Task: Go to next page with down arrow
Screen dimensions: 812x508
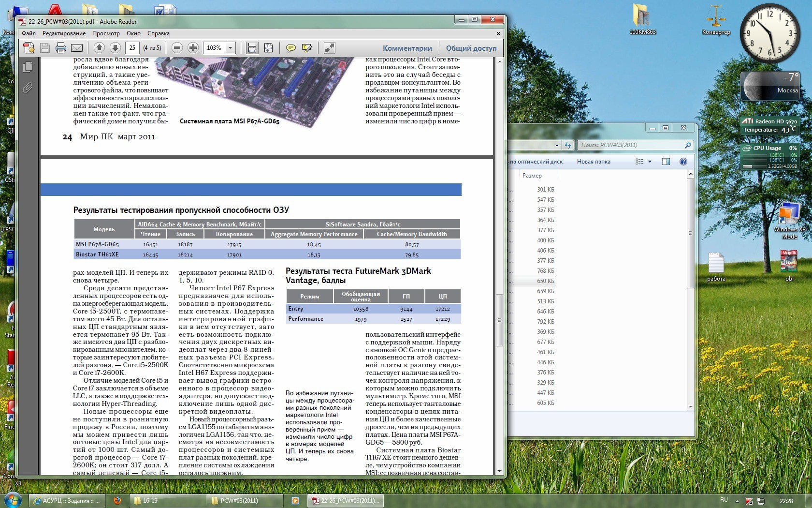Action: pyautogui.click(x=115, y=48)
